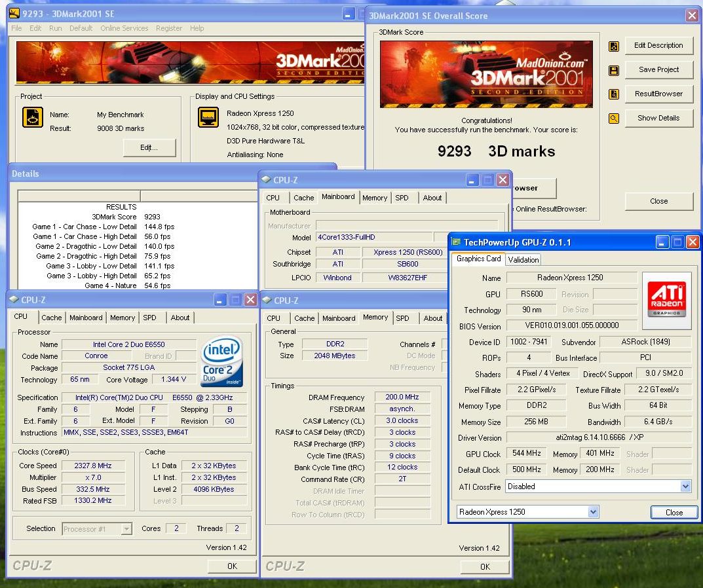Screen dimensions: 703x588
Task: Click the 3DMark2001 banner in Overall Score dialog
Action: [x=486, y=74]
